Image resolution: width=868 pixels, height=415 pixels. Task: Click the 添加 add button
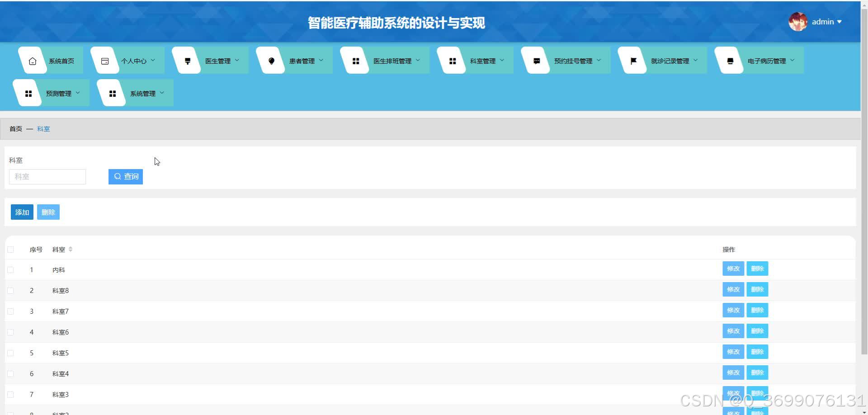(x=22, y=212)
